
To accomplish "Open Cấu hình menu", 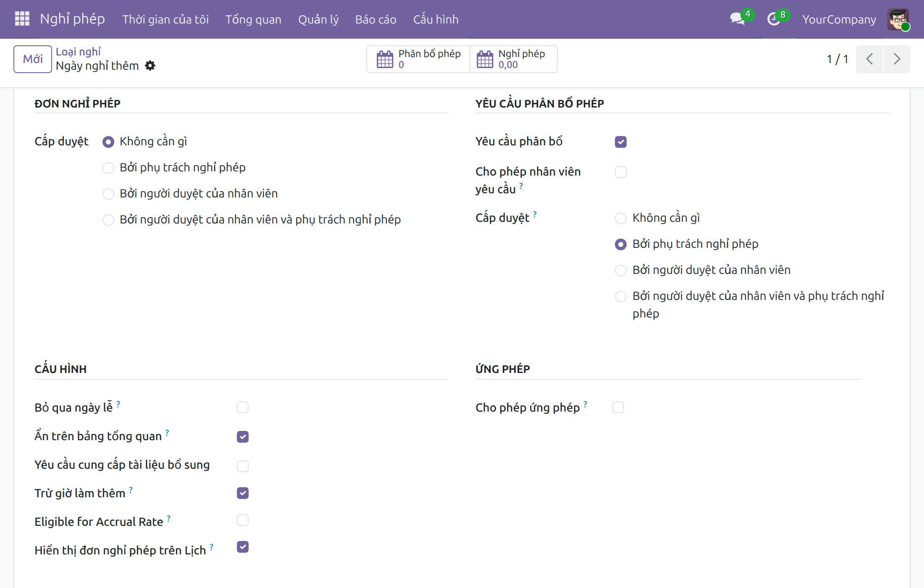I will click(x=436, y=19).
